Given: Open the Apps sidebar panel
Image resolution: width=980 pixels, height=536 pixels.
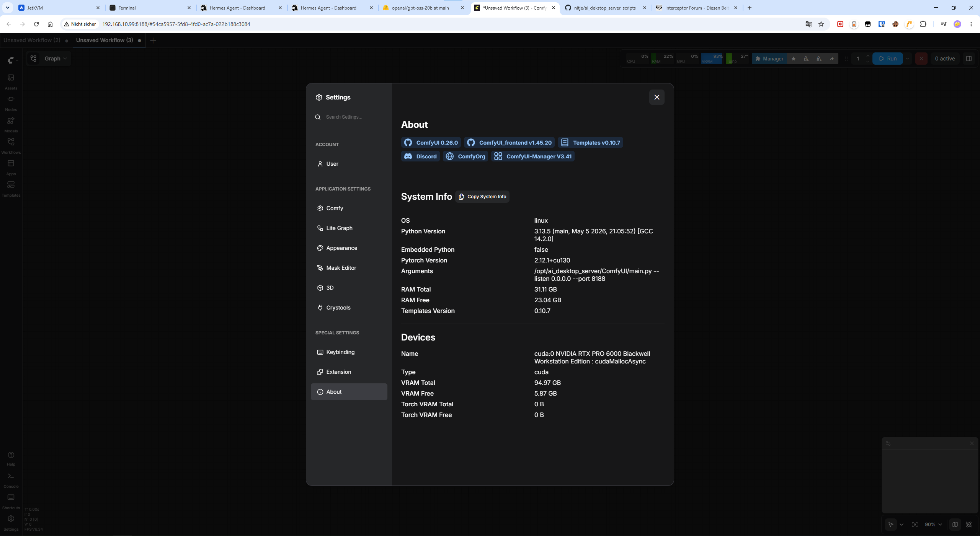Looking at the screenshot, I should 11,167.
